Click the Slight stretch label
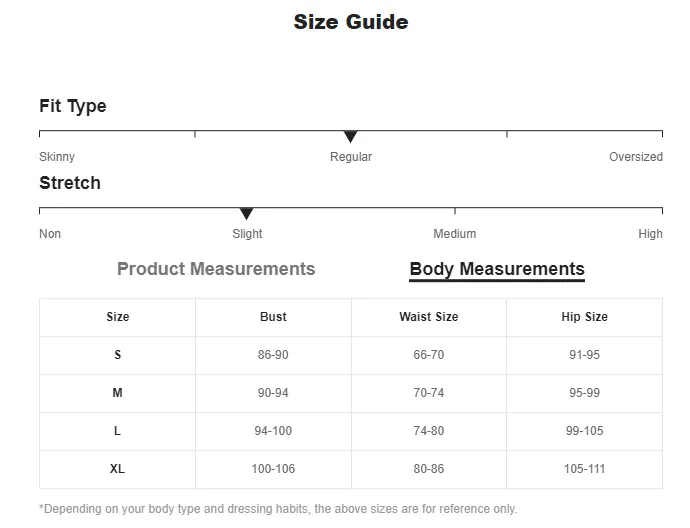The width and height of the screenshot is (690, 528). coord(247,234)
